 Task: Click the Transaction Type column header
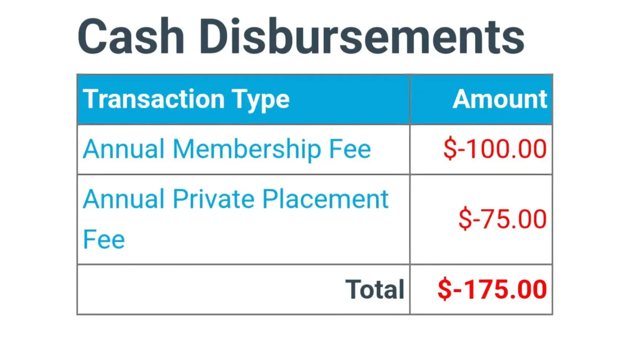pyautogui.click(x=186, y=99)
